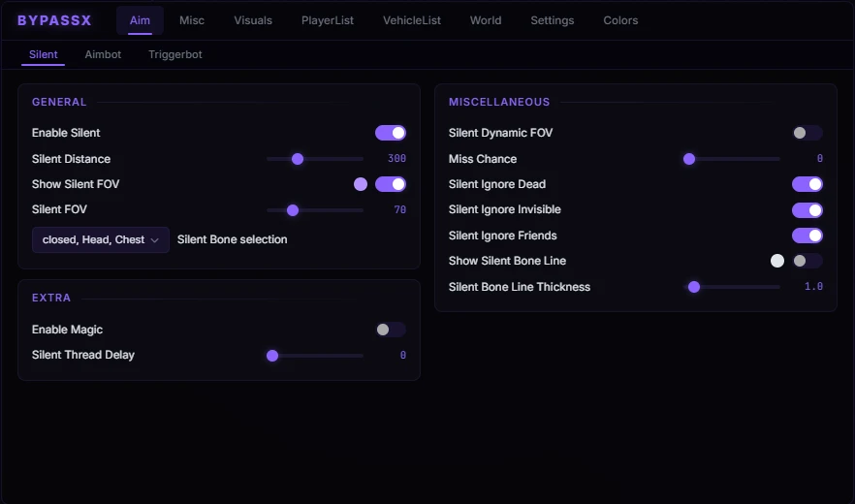855x504 pixels.
Task: Open the Colors tab
Action: click(620, 20)
